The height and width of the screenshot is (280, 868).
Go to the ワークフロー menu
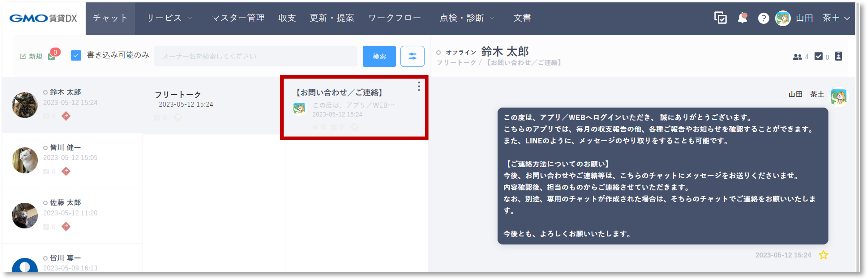click(x=395, y=18)
